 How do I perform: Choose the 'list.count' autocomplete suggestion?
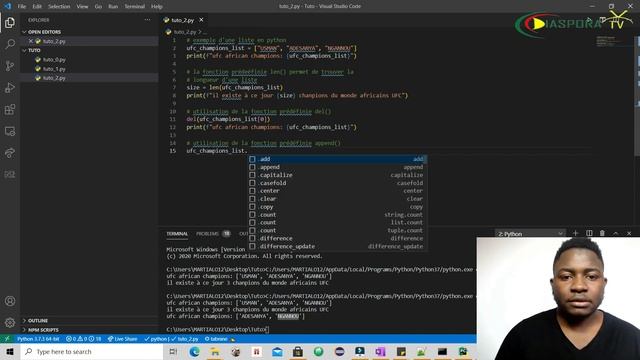coord(337,222)
